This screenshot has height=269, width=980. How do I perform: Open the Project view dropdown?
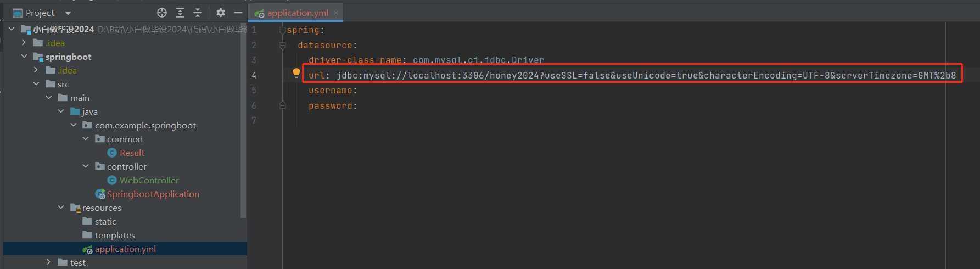click(x=68, y=13)
